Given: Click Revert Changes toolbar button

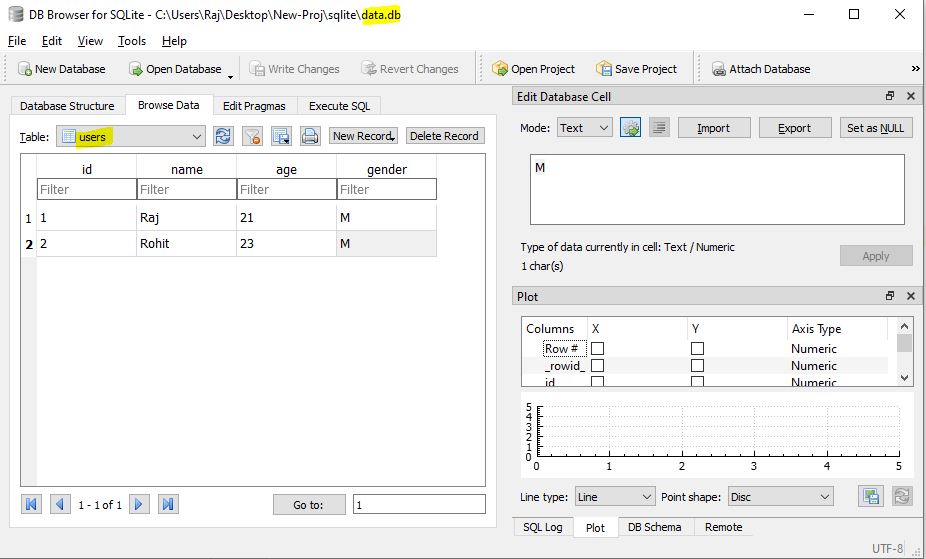Looking at the screenshot, I should tap(410, 69).
